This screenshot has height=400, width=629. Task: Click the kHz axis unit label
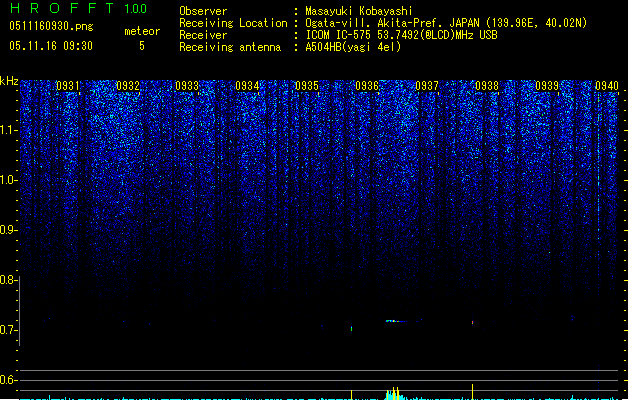(x=9, y=81)
